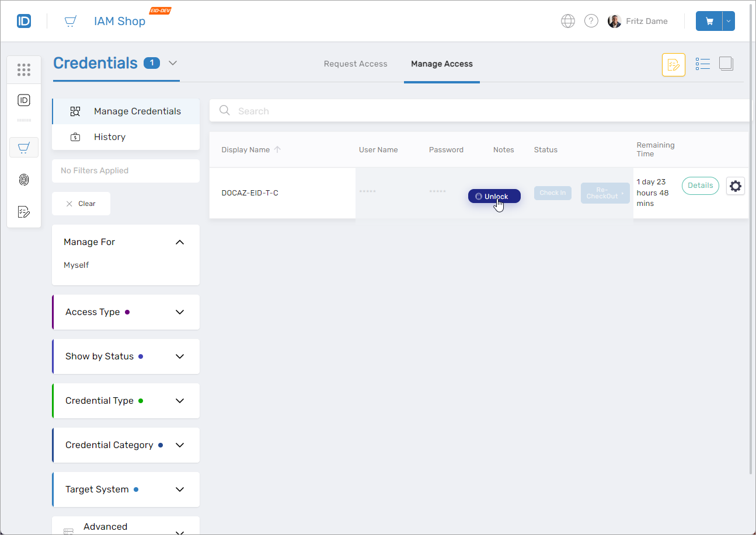The image size is (756, 535).
Task: Open the History menu item
Action: click(110, 137)
